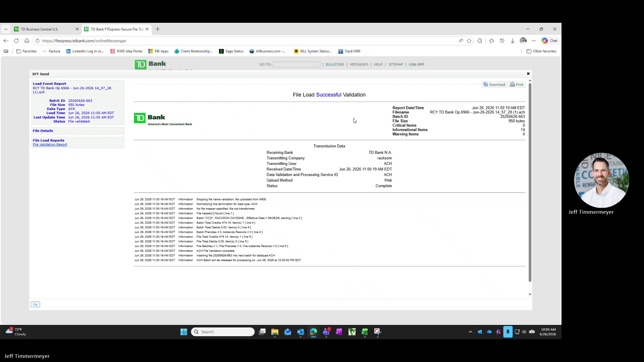Open OneNote from taskbar

[x=339, y=332]
